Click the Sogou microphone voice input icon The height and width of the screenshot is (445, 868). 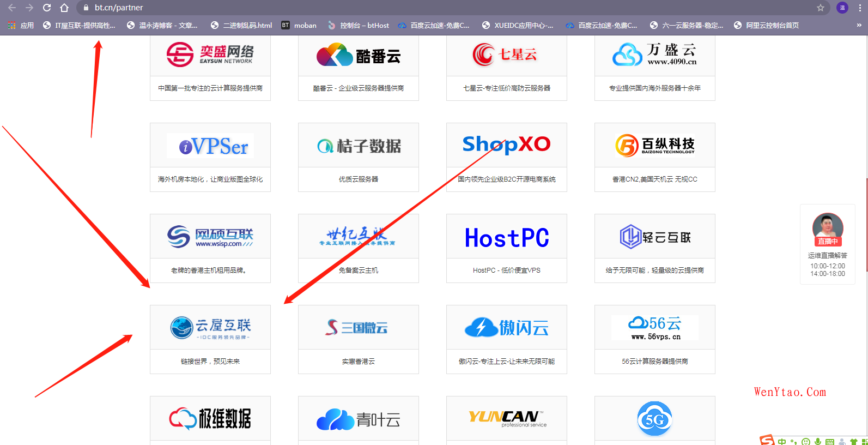[x=817, y=441]
